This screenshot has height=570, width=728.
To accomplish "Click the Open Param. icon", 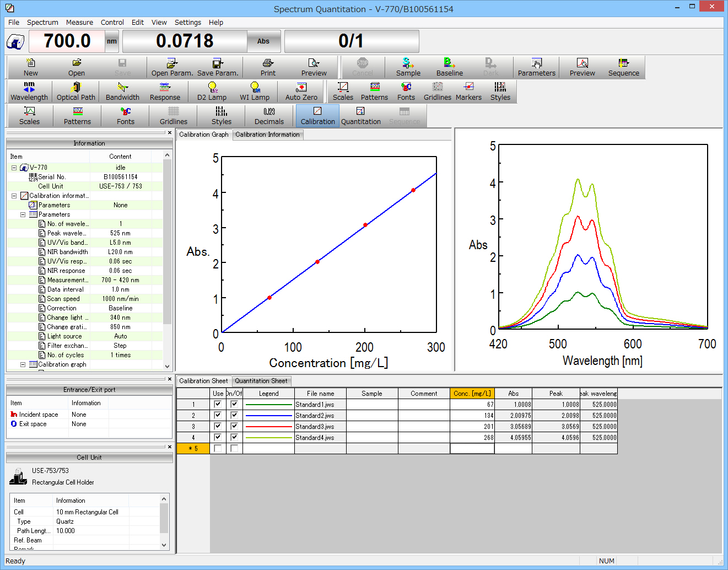I will pos(172,67).
